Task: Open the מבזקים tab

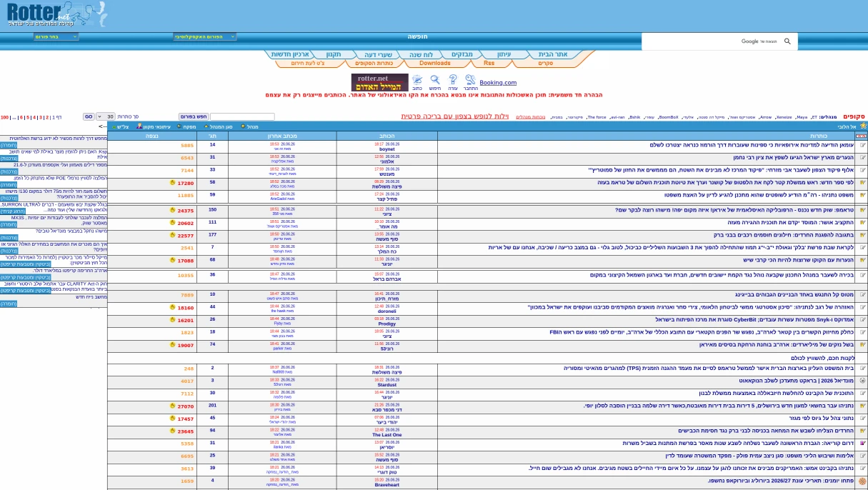Action: pyautogui.click(x=462, y=54)
